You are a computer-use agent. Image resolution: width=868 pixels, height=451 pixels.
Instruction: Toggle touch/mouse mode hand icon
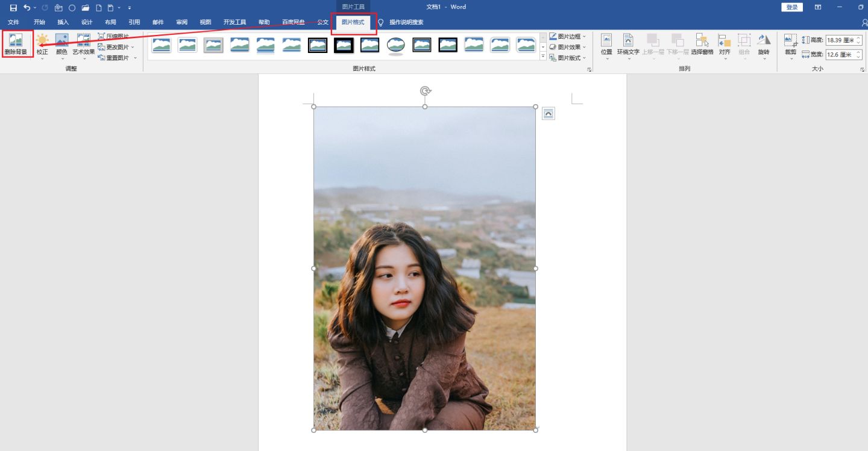58,8
